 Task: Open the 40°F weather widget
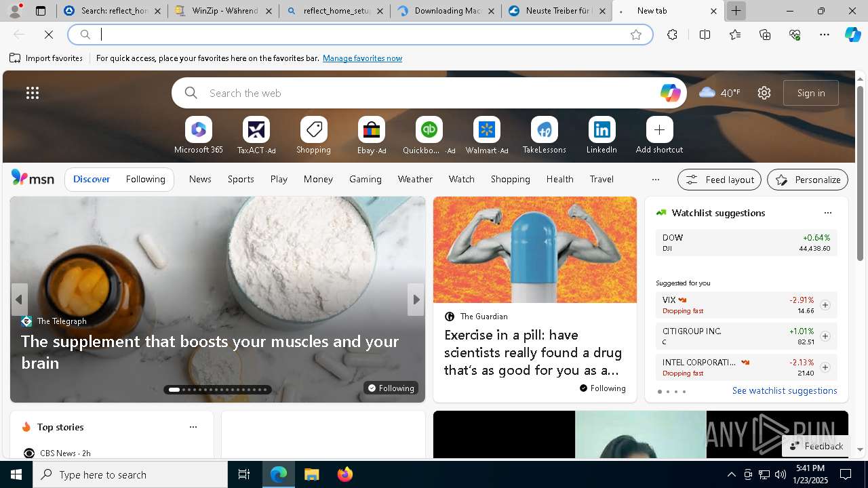pyautogui.click(x=719, y=93)
